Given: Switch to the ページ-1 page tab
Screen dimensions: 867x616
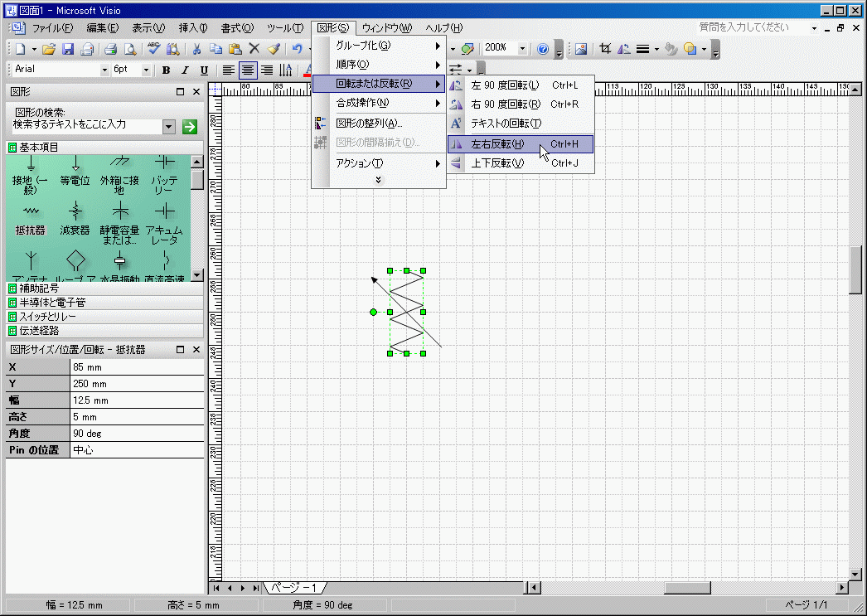Looking at the screenshot, I should [x=294, y=588].
